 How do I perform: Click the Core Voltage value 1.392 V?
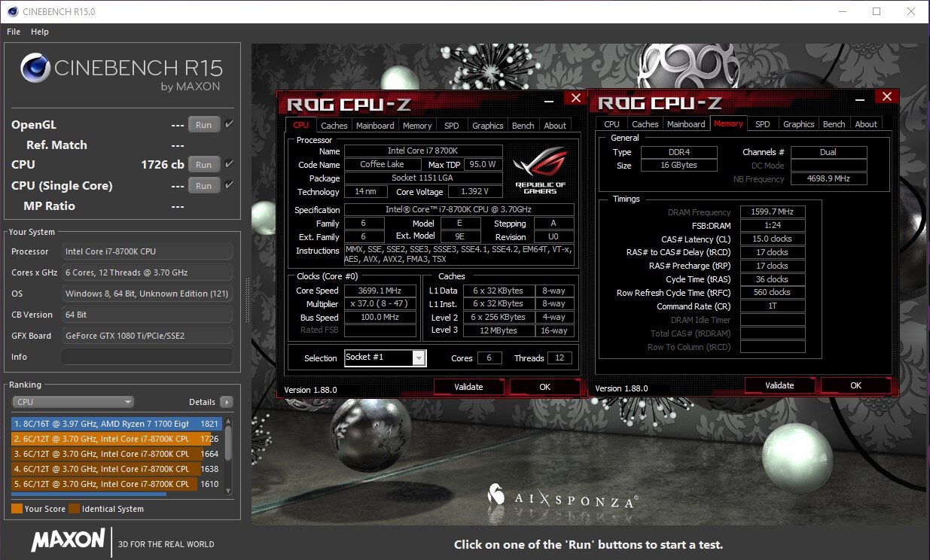coord(476,192)
